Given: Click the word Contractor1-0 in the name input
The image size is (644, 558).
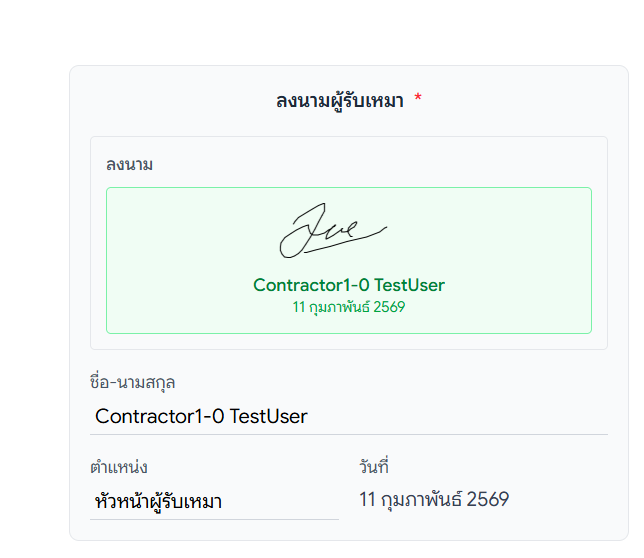Looking at the screenshot, I should pos(159,416).
